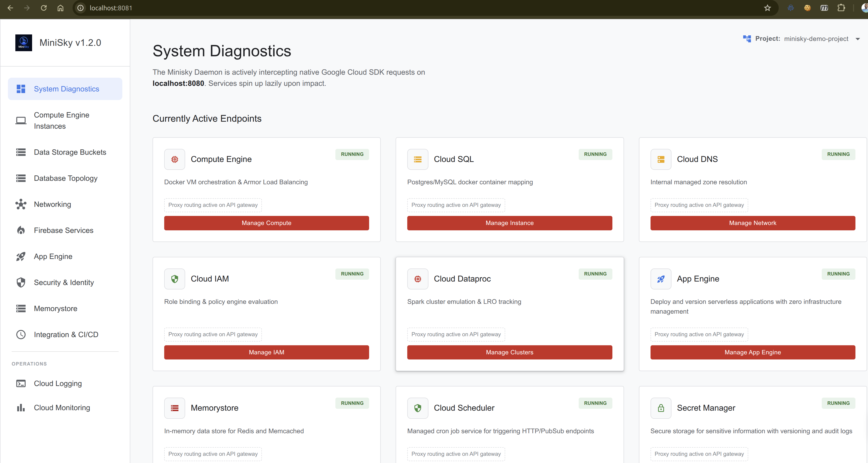Click the Manage IAM button
Viewport: 868px width, 463px height.
[x=266, y=352]
